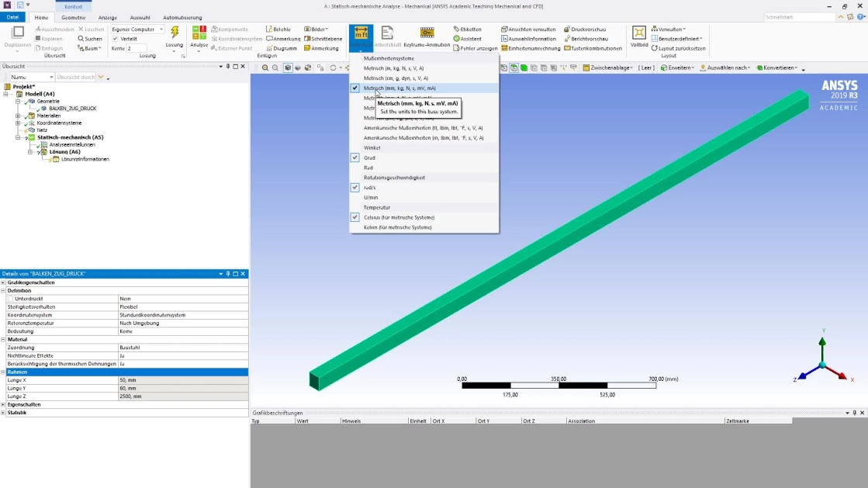Select U/min rotational velocity
Screen dimensions: 868x488
coord(424,198)
